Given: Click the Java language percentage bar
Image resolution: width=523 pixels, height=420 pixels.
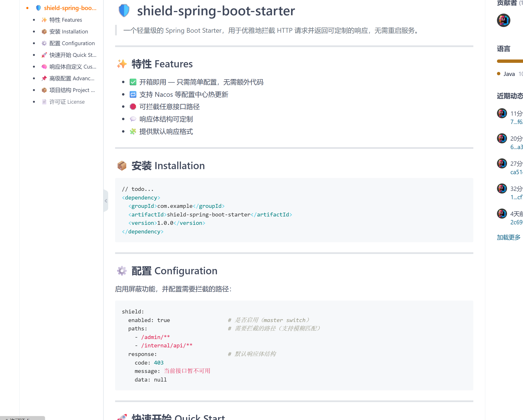Looking at the screenshot, I should pyautogui.click(x=509, y=61).
